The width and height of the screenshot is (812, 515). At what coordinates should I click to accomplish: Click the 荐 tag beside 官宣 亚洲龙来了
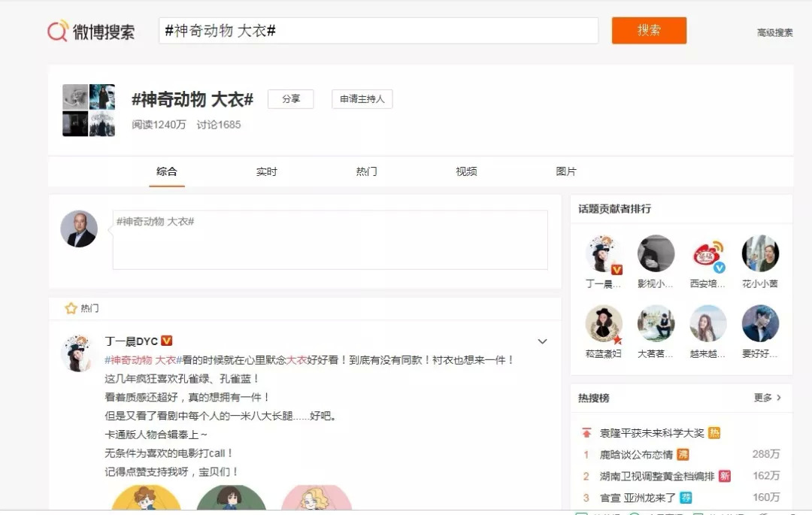click(x=686, y=498)
